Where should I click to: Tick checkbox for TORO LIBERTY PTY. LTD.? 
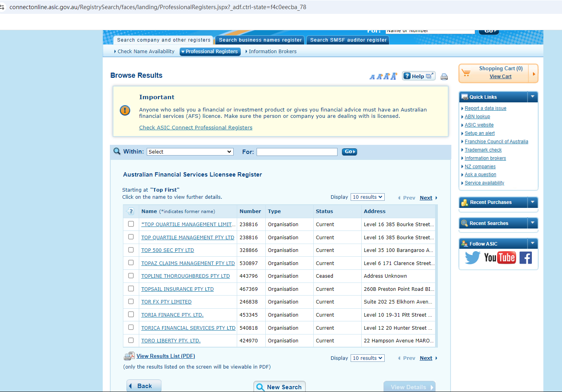(x=131, y=340)
